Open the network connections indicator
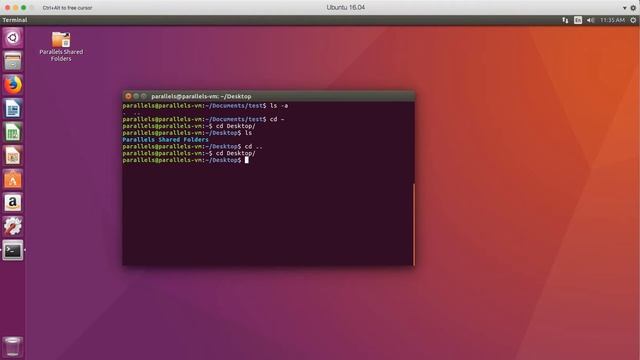 (x=565, y=20)
